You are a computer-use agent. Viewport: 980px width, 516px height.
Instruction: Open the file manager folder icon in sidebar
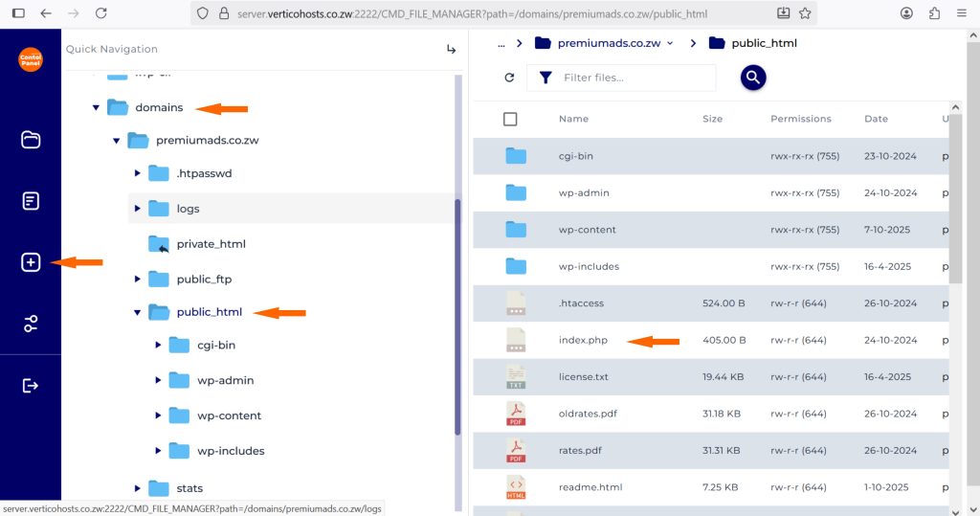[x=31, y=140]
